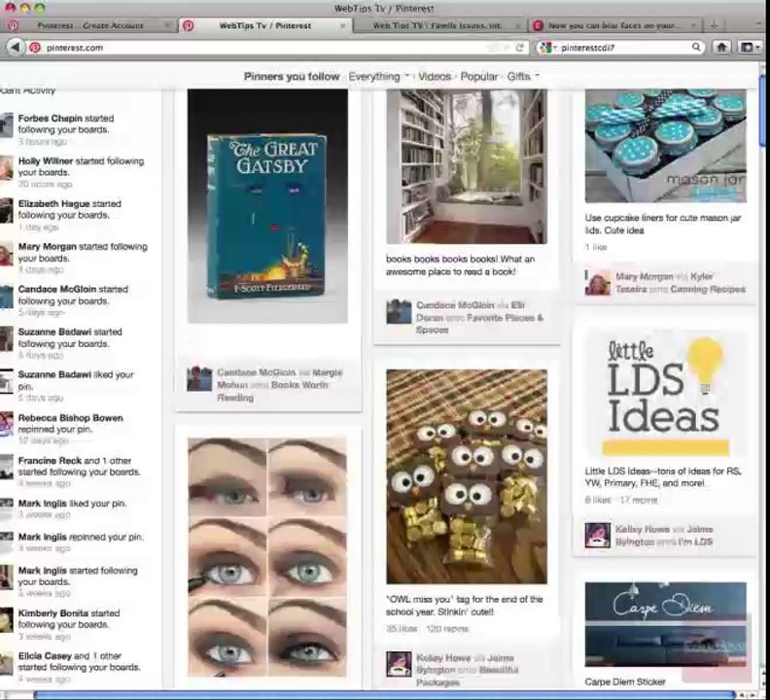Viewport: 770px width, 700px height.
Task: Click Kelley Howe's avatar under LDS Ideas pin
Action: [x=598, y=535]
